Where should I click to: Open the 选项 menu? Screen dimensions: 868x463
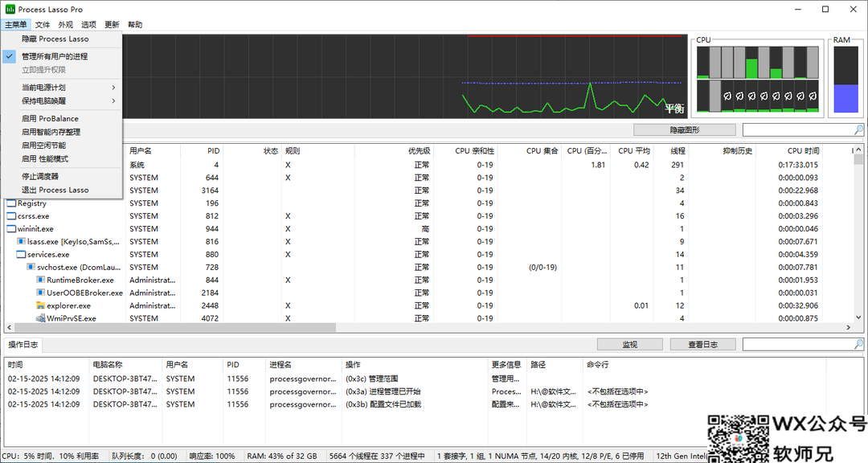pos(88,24)
